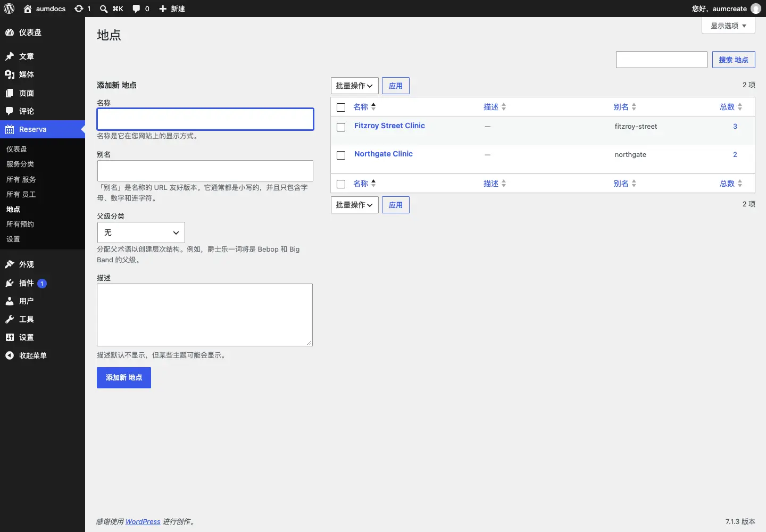The image size is (766, 532).
Task: Click the 搜索 地点 button
Action: [734, 60]
